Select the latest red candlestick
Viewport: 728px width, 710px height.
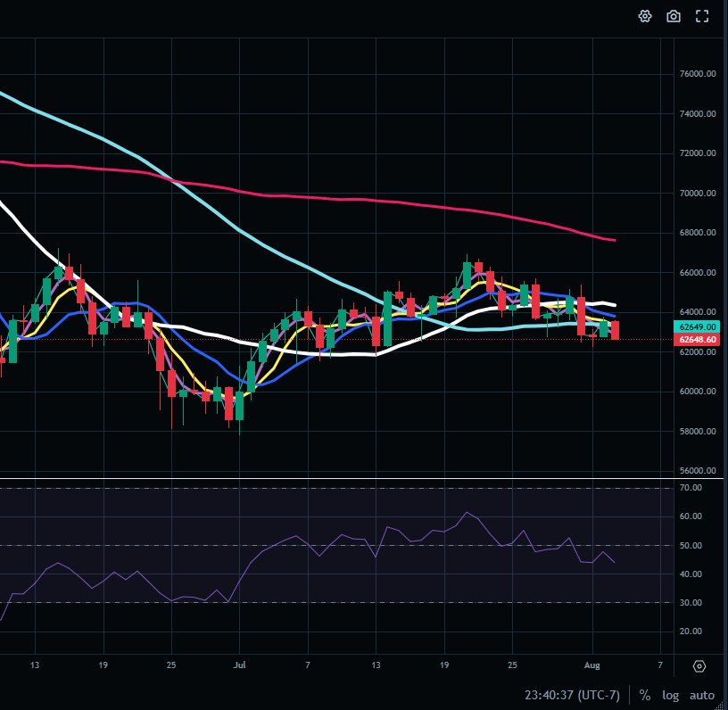click(616, 330)
